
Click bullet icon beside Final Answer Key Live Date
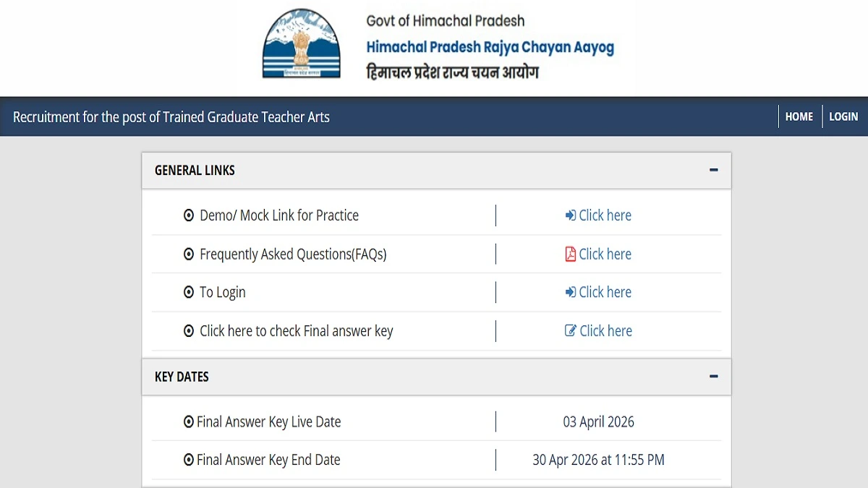pyautogui.click(x=189, y=422)
